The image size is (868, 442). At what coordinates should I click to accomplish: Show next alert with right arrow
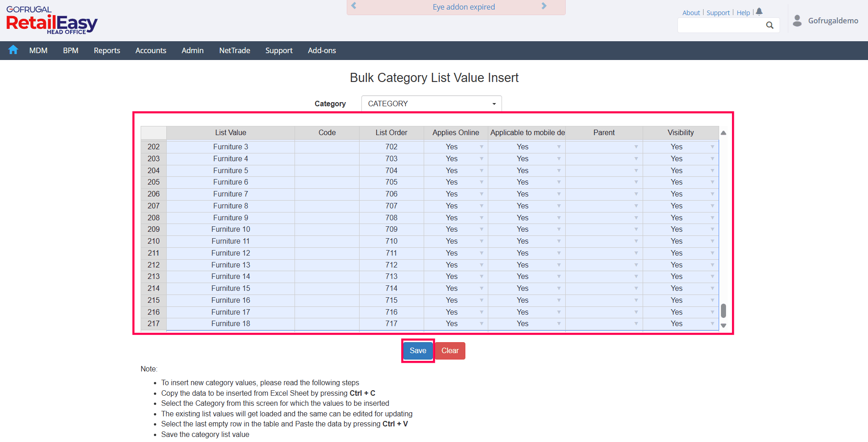(x=544, y=6)
